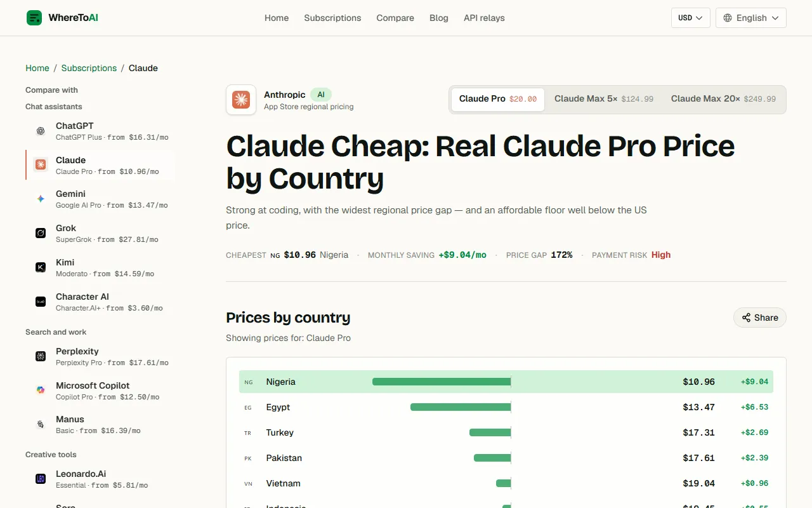This screenshot has width=812, height=508.
Task: Open Subscriptions in top navigation
Action: tap(332, 18)
